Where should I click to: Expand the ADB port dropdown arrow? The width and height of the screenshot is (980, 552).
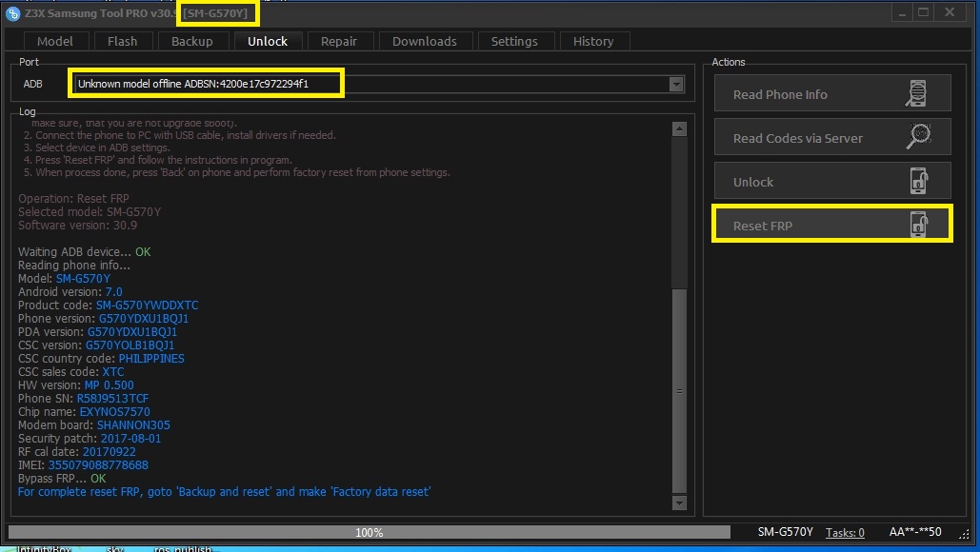click(x=675, y=84)
